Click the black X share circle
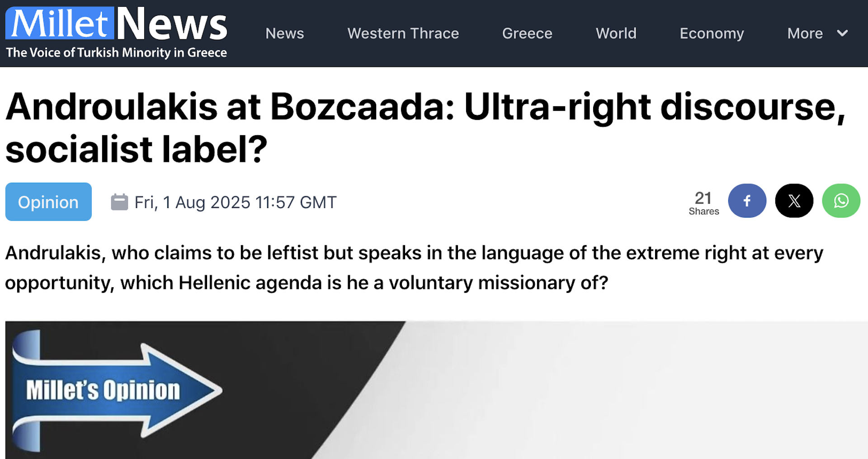Viewport: 868px width, 459px height. 794,201
